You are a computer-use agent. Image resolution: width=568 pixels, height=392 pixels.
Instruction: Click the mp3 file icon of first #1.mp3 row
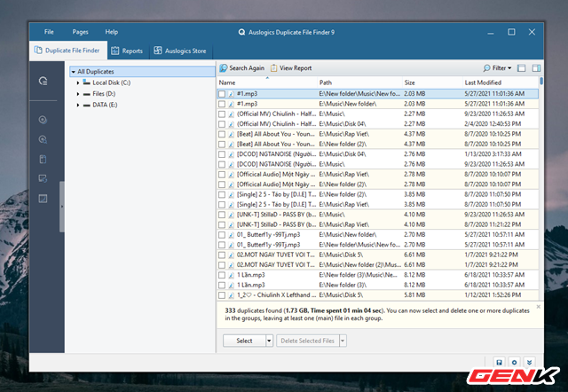(x=231, y=94)
